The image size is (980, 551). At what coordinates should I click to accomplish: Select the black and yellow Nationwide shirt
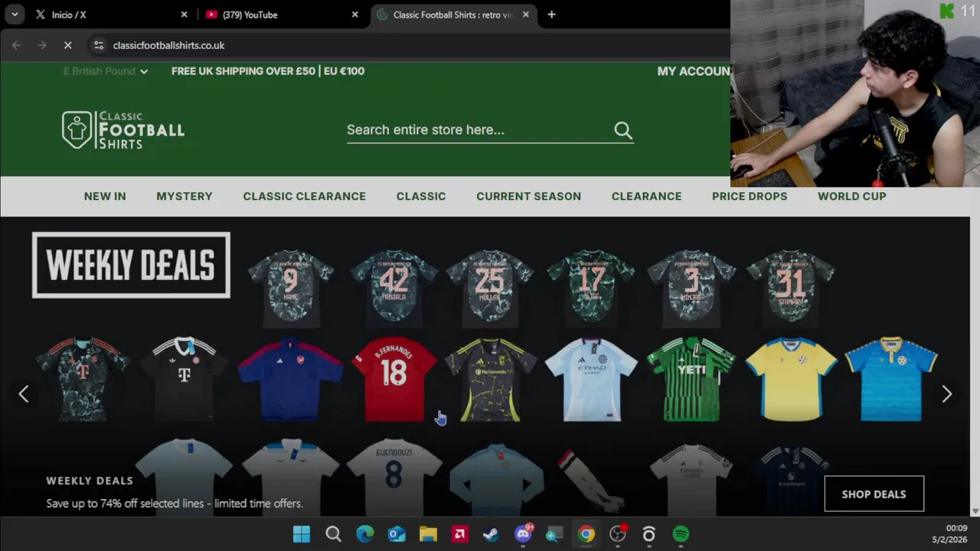click(490, 380)
